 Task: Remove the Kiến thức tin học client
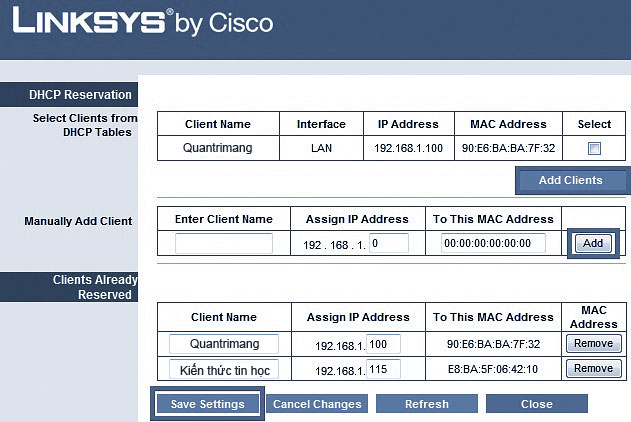click(593, 368)
